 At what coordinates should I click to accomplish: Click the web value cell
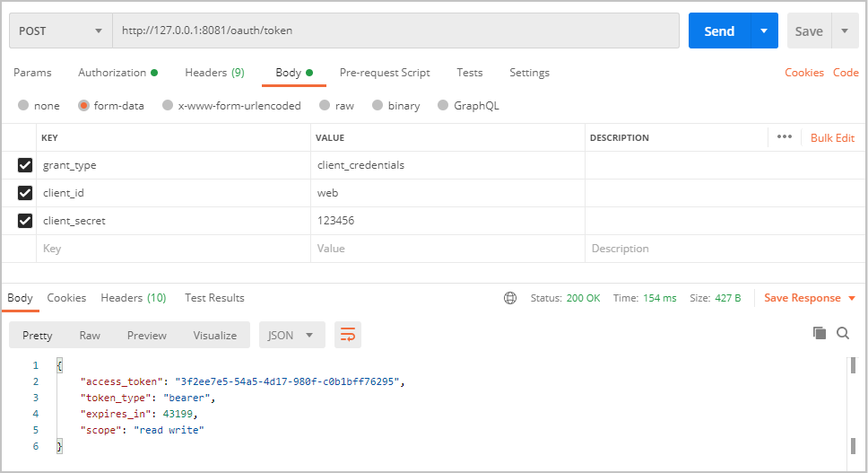[447, 193]
